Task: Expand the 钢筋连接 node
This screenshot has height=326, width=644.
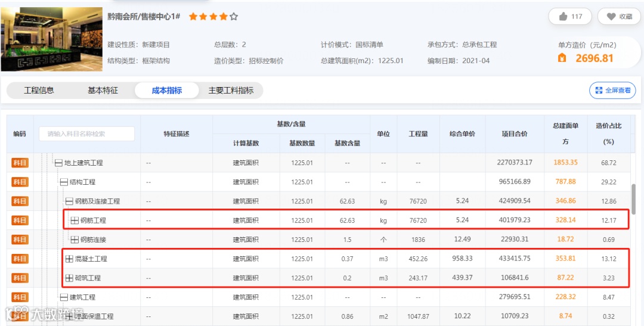Action: (75, 240)
